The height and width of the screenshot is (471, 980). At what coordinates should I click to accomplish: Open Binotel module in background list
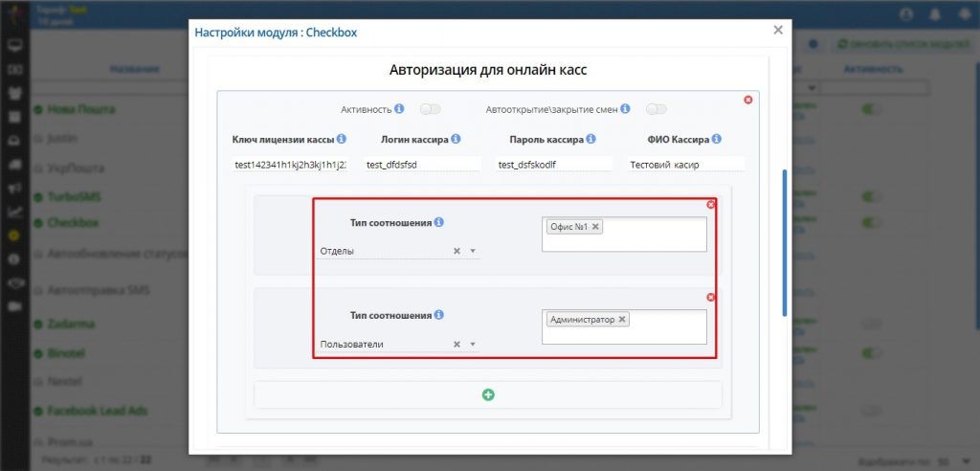(66, 353)
